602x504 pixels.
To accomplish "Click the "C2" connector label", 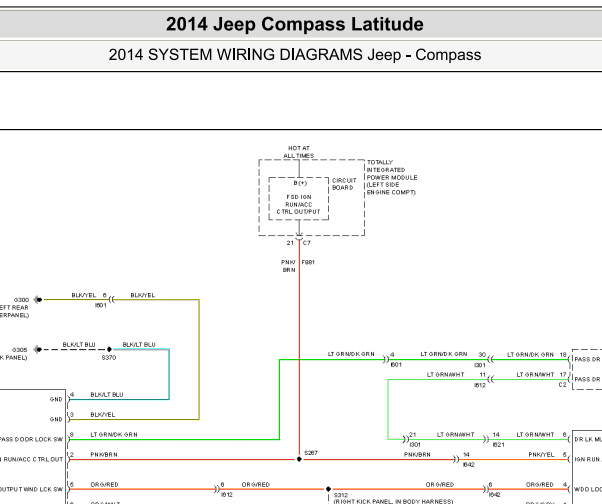I will tap(562, 385).
